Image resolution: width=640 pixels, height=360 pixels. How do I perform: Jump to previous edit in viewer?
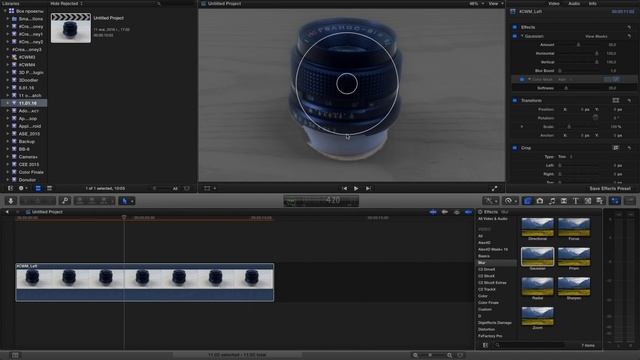[x=344, y=189]
